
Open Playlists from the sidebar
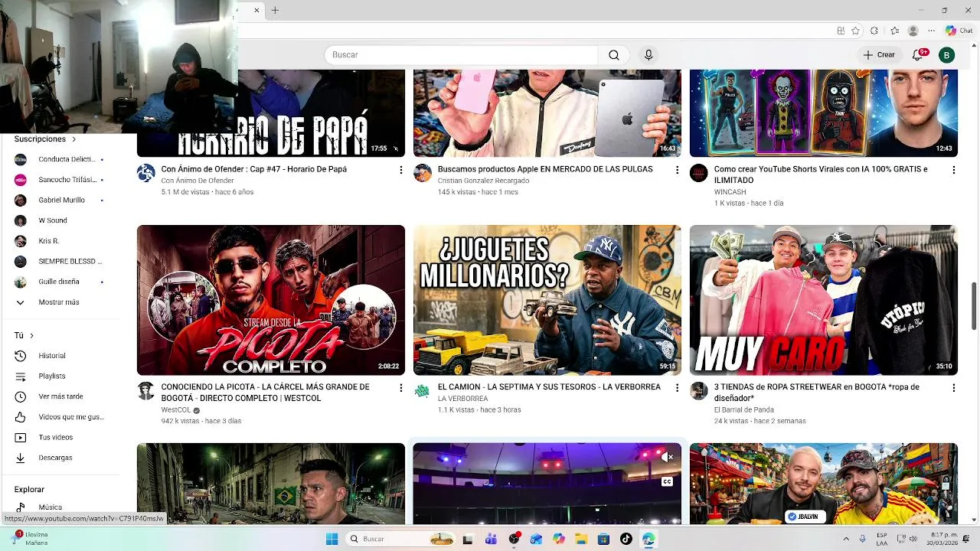tap(52, 377)
